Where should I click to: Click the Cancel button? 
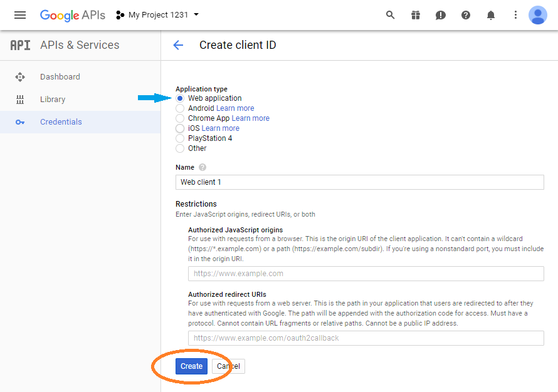(x=228, y=366)
